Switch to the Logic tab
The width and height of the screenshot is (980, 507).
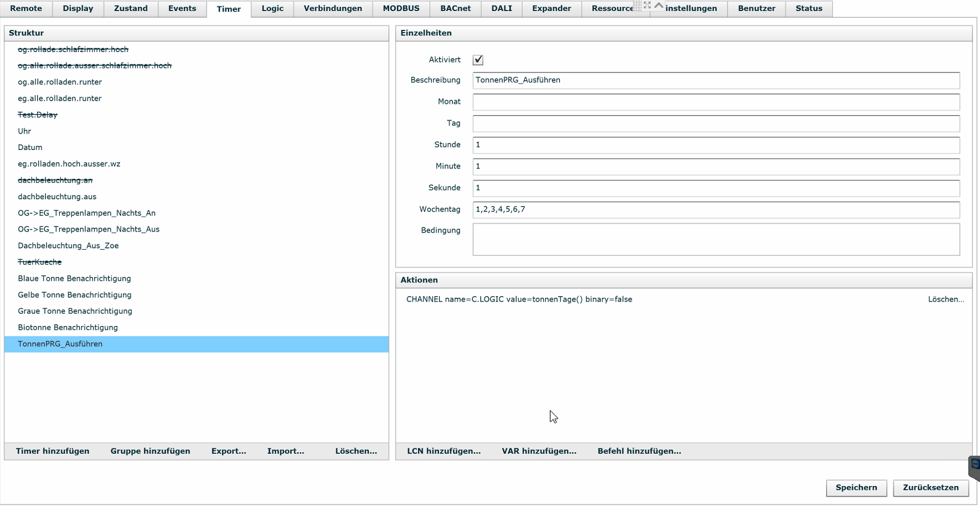pos(272,8)
